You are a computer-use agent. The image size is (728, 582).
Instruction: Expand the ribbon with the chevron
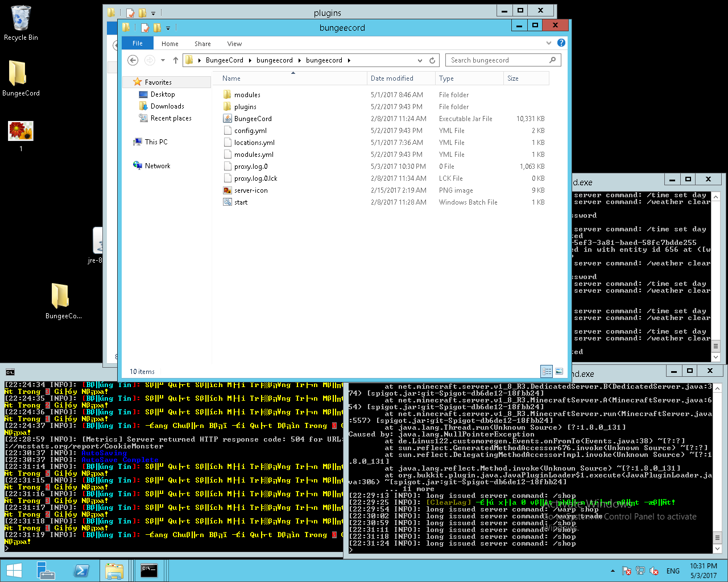coord(548,43)
